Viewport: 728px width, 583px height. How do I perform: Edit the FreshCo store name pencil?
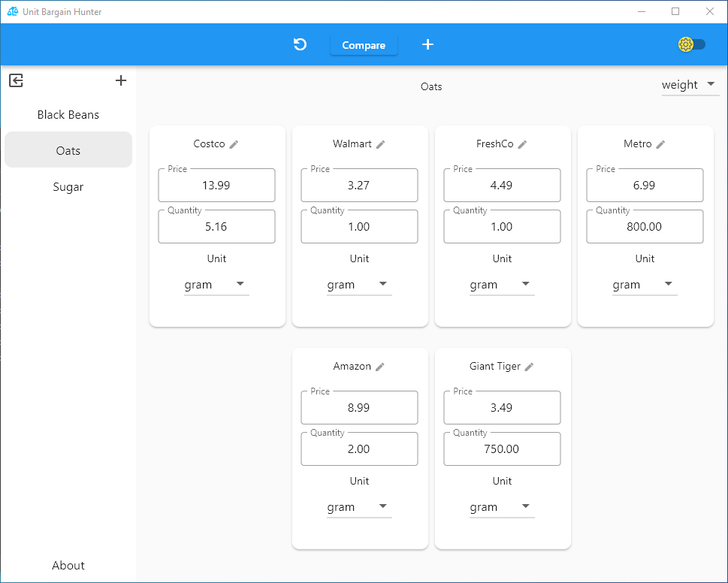[x=522, y=144]
